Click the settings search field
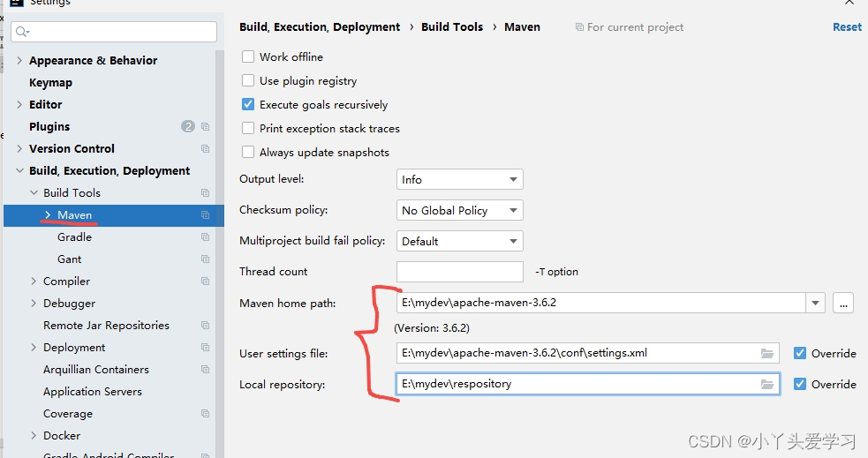Screen dimensions: 868x458 click(114, 32)
